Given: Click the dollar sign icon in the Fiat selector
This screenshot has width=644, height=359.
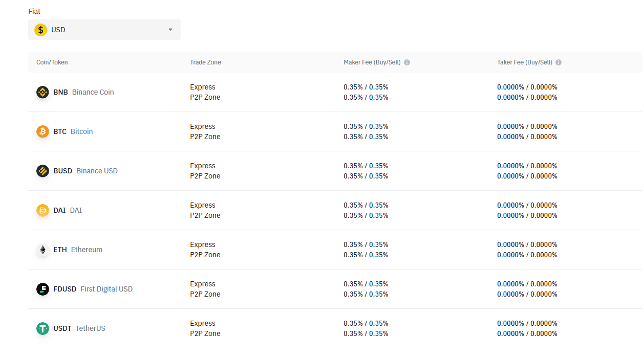Looking at the screenshot, I should coord(40,30).
